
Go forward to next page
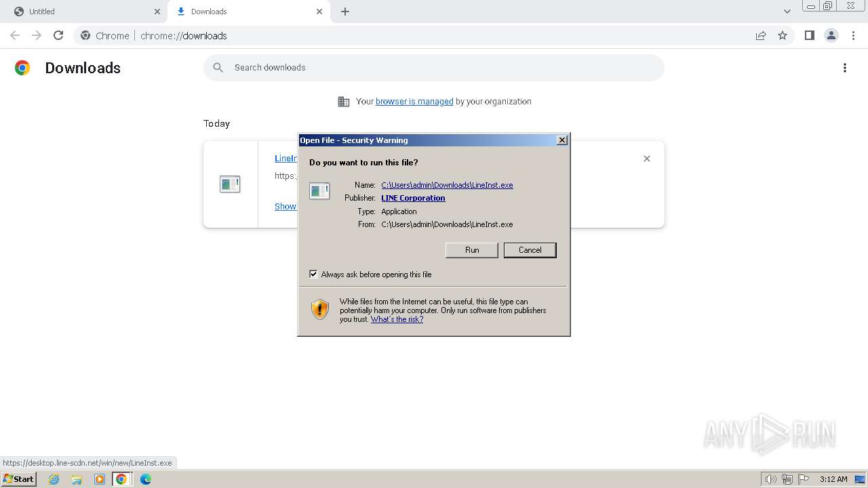(x=37, y=35)
